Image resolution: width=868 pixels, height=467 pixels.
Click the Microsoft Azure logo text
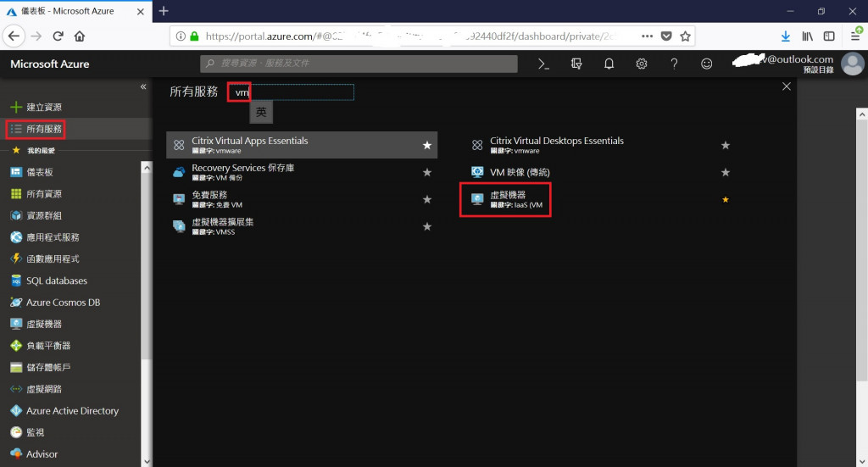(x=50, y=64)
